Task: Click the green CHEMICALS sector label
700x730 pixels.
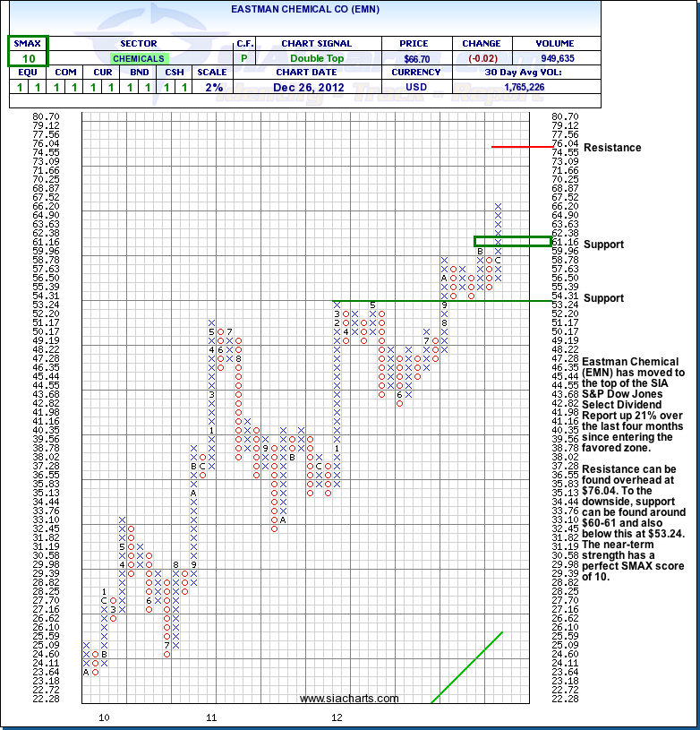Action: (x=138, y=58)
